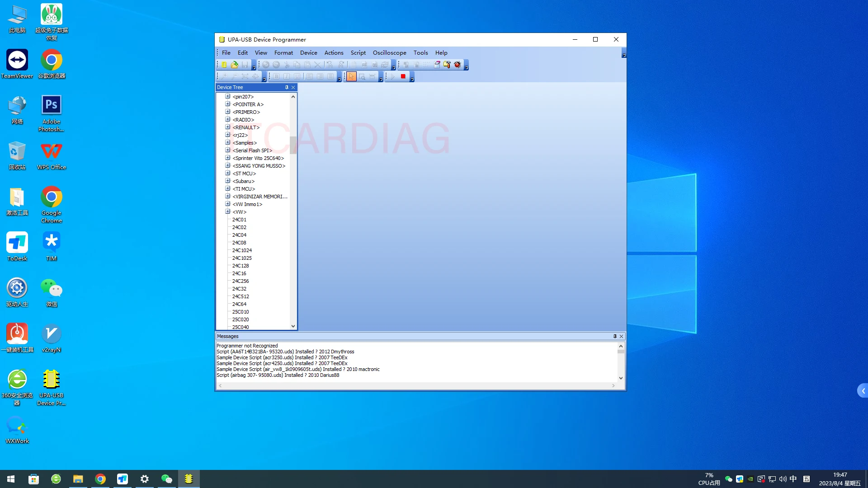This screenshot has height=488, width=868.
Task: Expand the <RENAULT> tree node
Action: (228, 127)
